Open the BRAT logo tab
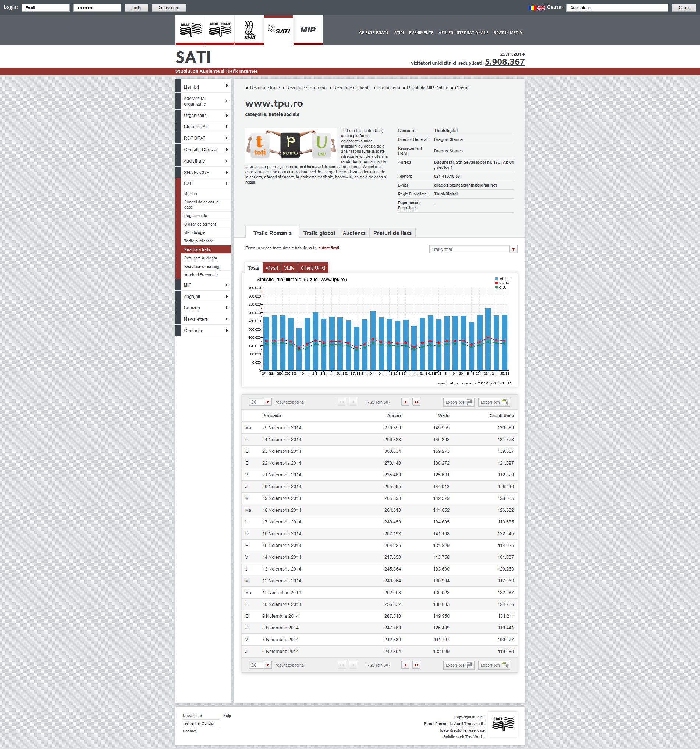The image size is (700, 749). tap(190, 30)
